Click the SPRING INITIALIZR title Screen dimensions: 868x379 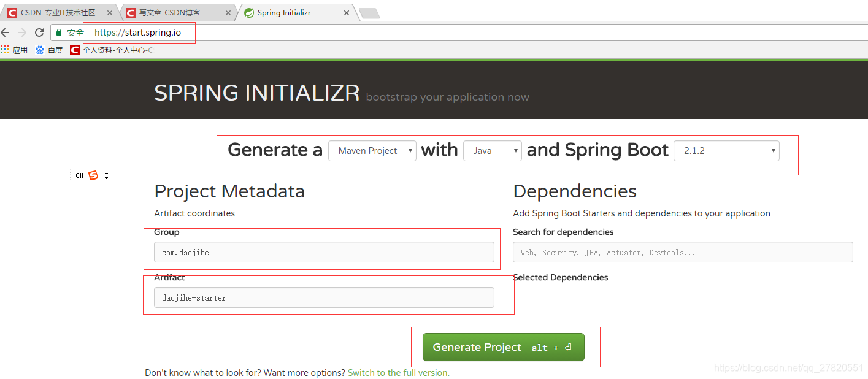coord(256,93)
